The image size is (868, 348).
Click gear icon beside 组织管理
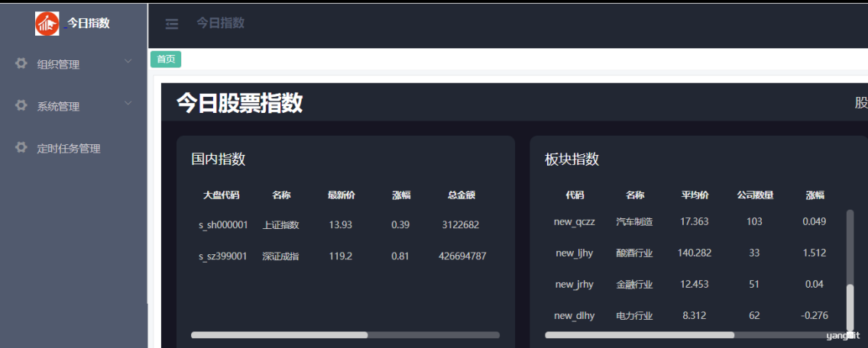21,63
